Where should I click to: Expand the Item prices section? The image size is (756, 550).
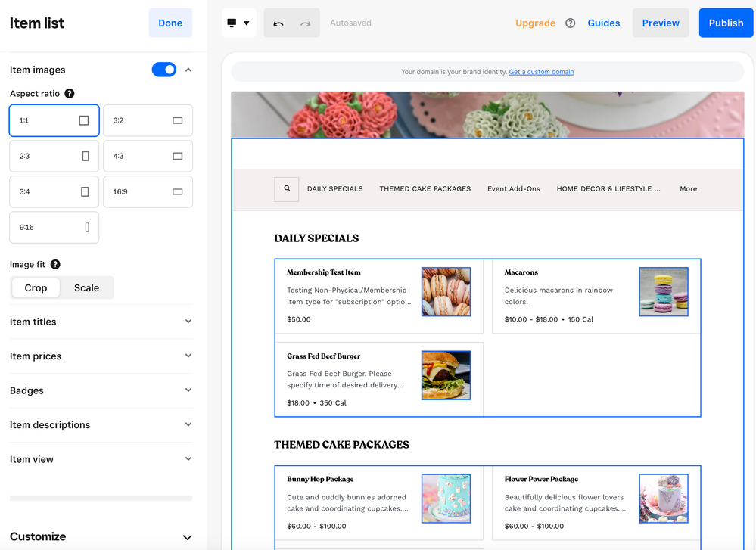click(101, 356)
